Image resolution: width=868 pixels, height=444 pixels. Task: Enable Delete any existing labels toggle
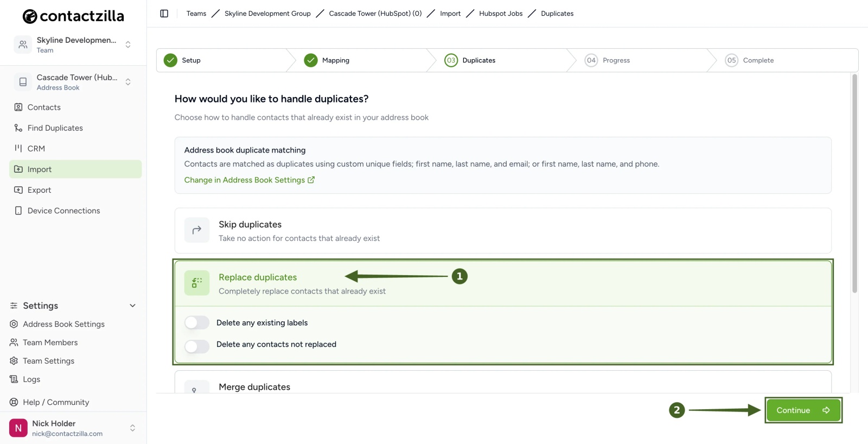(197, 323)
